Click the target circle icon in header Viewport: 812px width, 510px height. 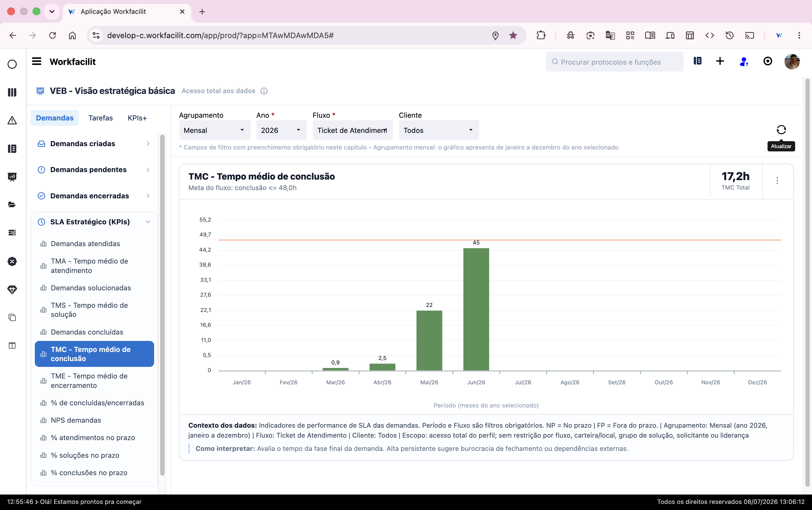[768, 61]
